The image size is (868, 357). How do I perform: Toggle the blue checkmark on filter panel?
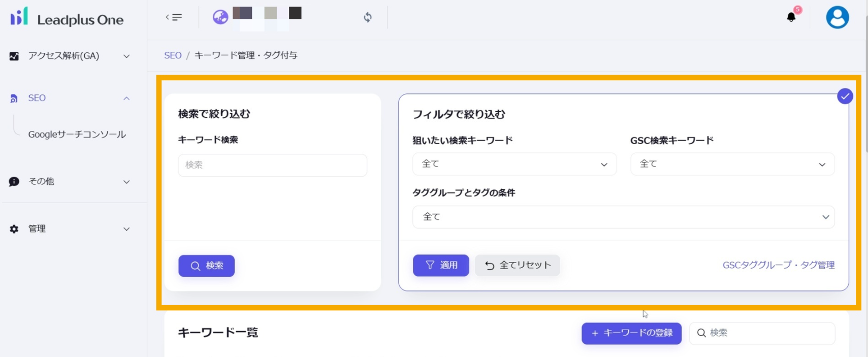[x=845, y=96]
